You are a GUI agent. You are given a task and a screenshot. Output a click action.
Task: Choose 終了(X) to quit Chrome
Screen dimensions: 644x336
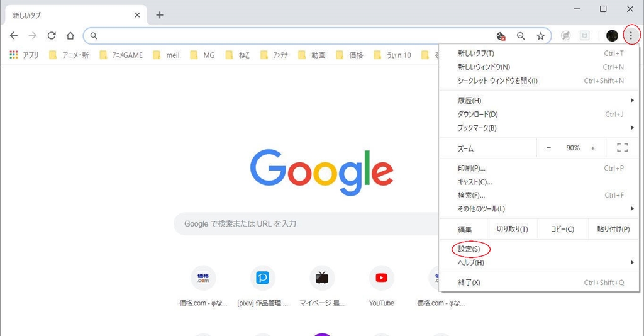[539, 283]
